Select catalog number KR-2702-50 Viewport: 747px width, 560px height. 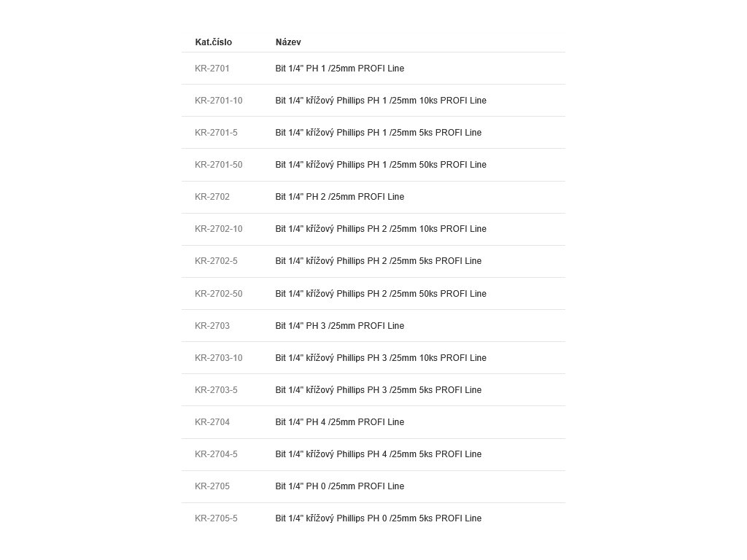click(219, 294)
